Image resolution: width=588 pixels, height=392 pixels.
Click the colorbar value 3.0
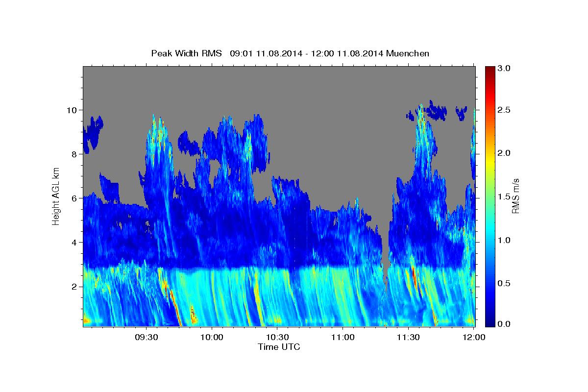click(504, 69)
